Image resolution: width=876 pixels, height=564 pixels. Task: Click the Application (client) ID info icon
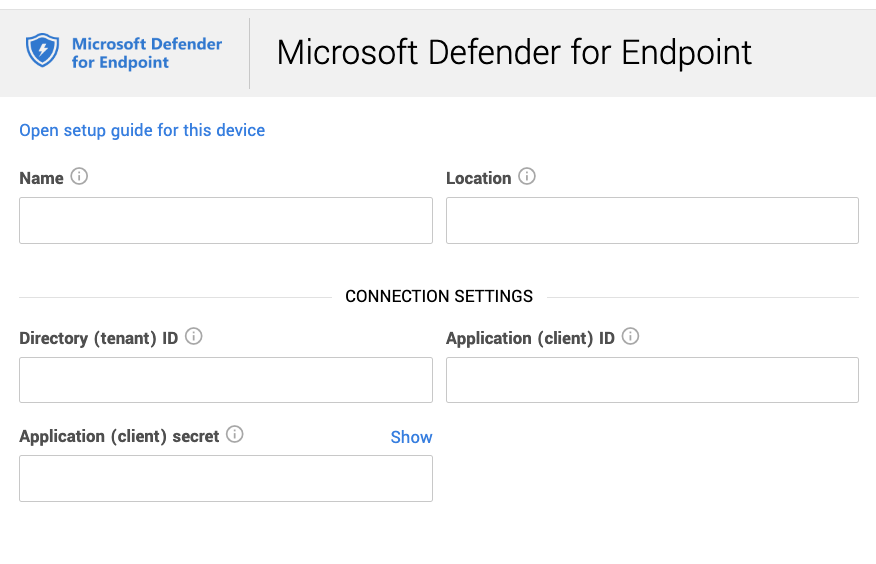point(630,337)
